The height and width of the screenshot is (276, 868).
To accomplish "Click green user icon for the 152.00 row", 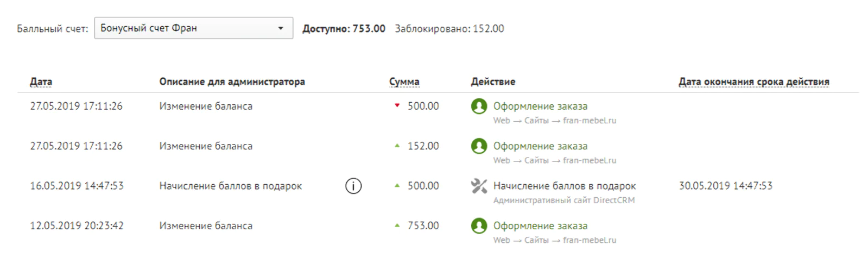I will tap(479, 146).
